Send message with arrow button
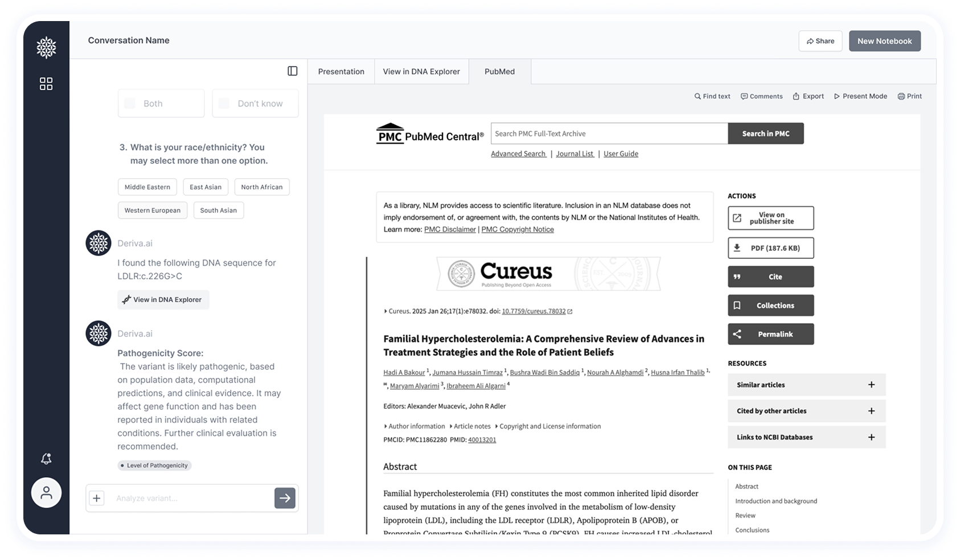 [285, 498]
